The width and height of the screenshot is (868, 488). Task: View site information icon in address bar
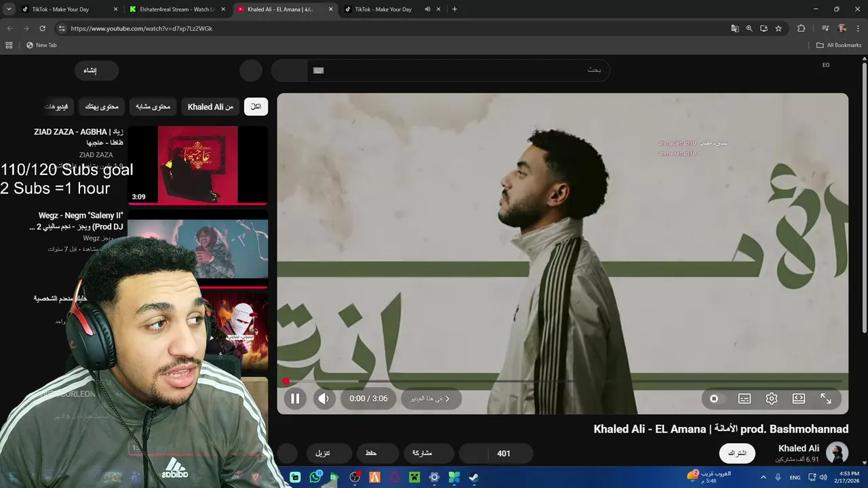point(62,28)
